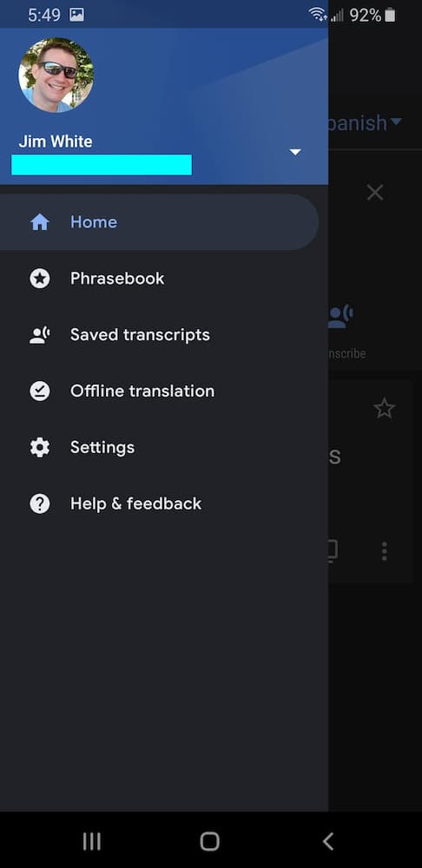Toggle the star to save translation
This screenshot has height=868, width=422.
(385, 409)
